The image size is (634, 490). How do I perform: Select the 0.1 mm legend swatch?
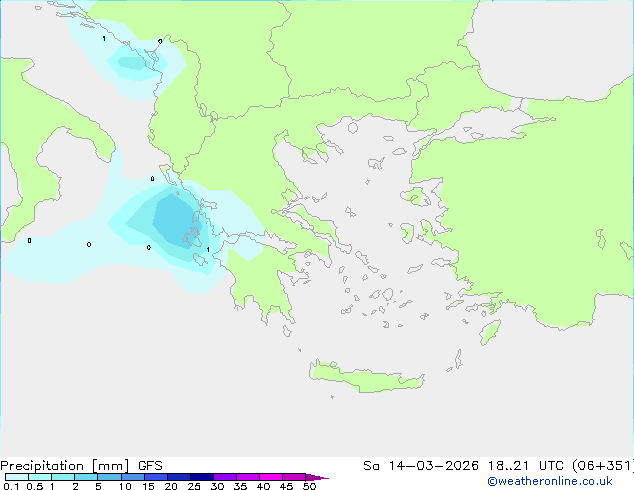(17, 477)
